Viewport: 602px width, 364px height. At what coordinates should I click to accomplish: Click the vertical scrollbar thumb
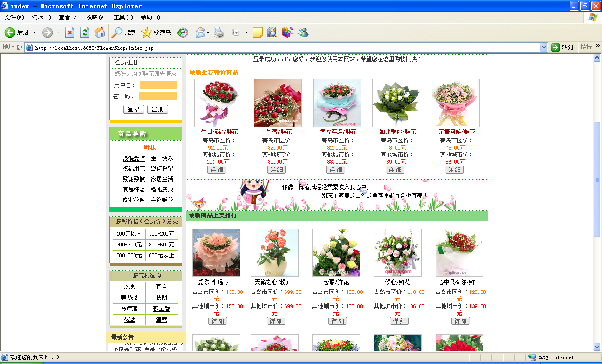pos(597,180)
